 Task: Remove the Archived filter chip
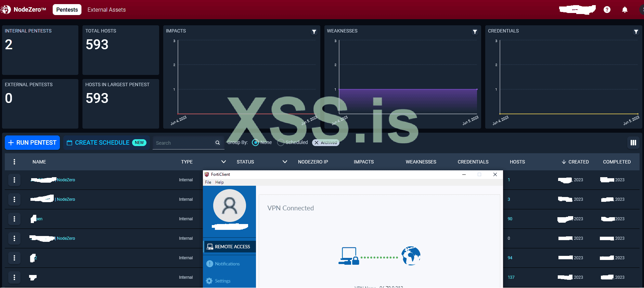[x=317, y=143]
